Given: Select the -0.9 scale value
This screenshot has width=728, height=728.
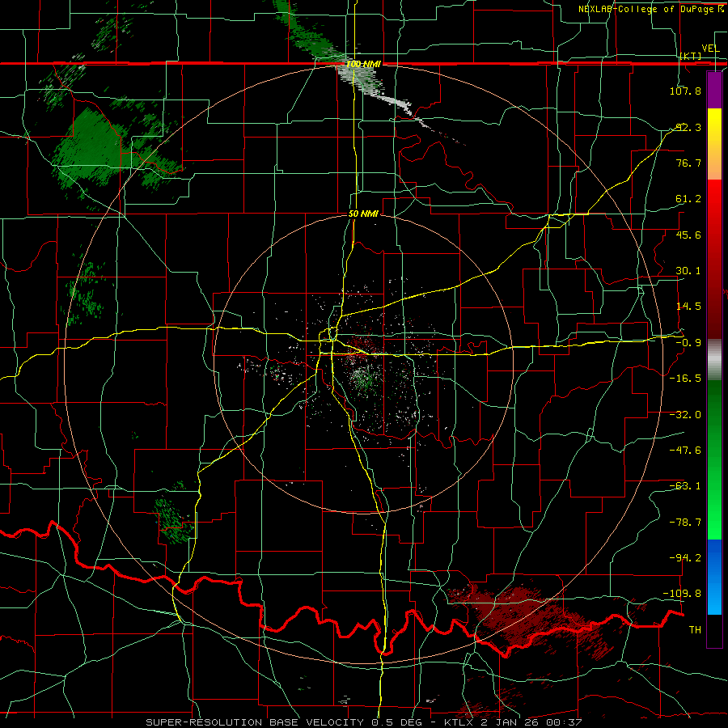Looking at the screenshot, I should pos(688,343).
